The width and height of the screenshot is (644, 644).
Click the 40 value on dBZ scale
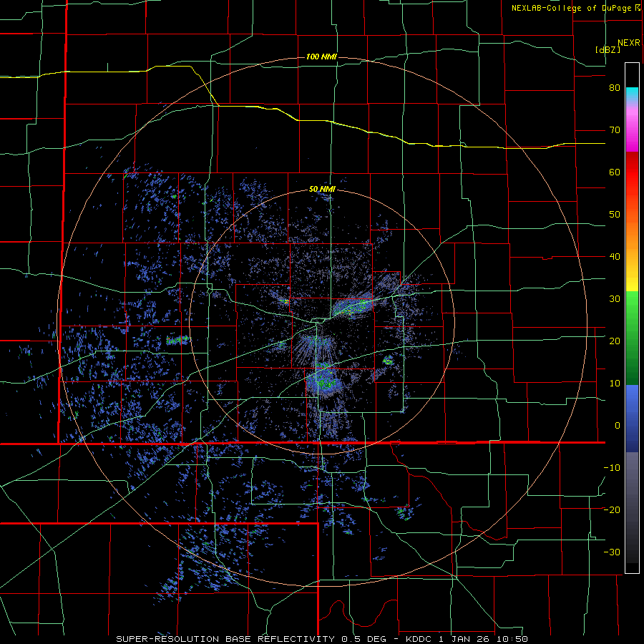(x=615, y=257)
